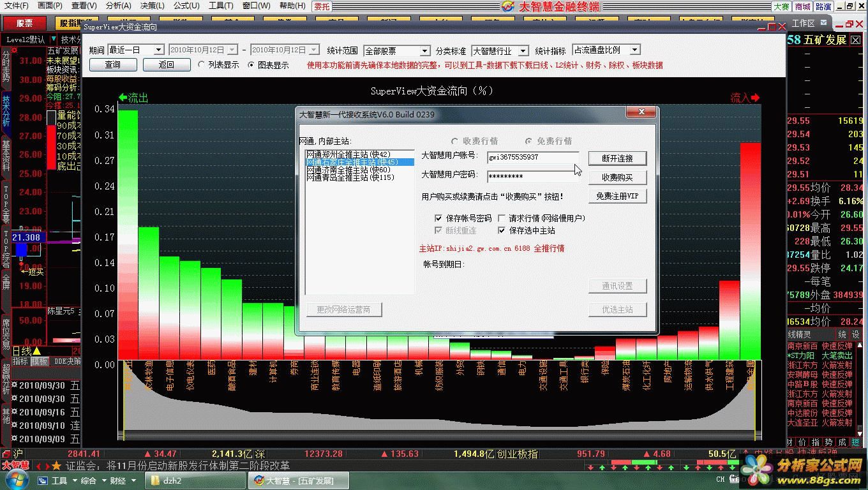Click the 商城 button at top right

802,6
